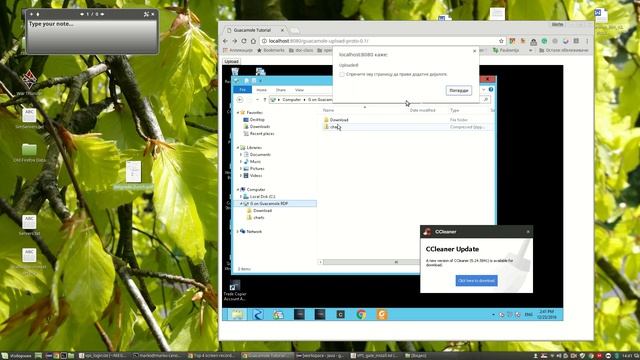Image resolution: width=640 pixels, height=360 pixels.
Task: Go up one folder level in Explorer
Action: click(265, 100)
